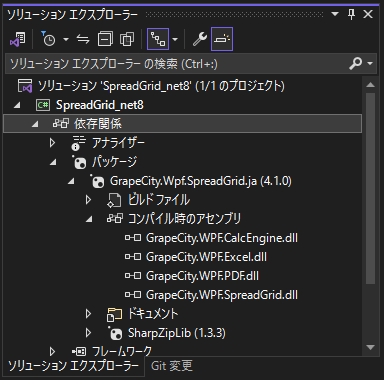This screenshot has height=380, width=384.
Task: Select GrapeCity.WPF.CalcEngine.dll
Action: tap(222, 238)
